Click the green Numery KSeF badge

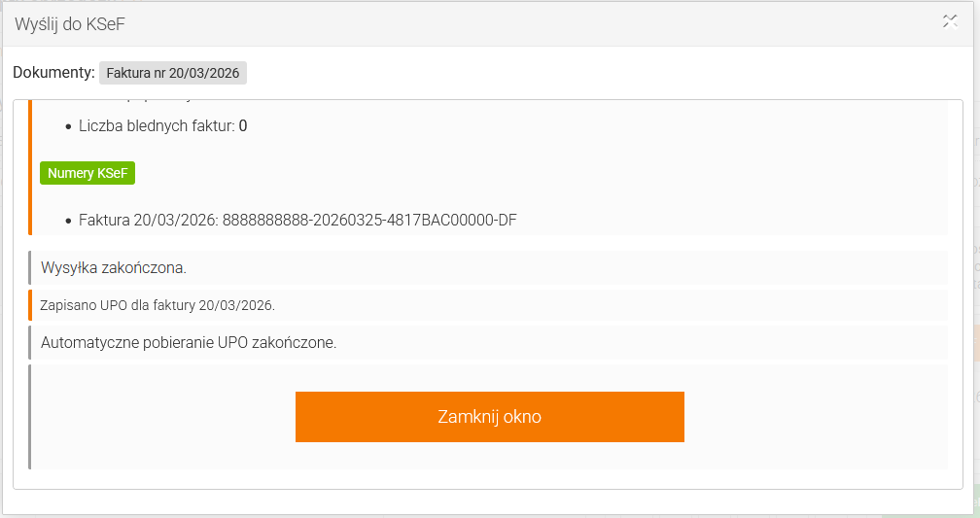pos(87,173)
